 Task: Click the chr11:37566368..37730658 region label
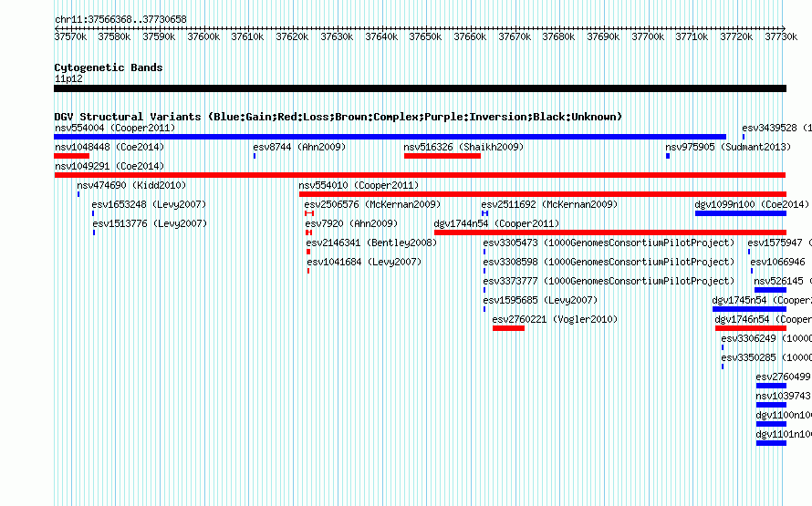click(x=120, y=19)
